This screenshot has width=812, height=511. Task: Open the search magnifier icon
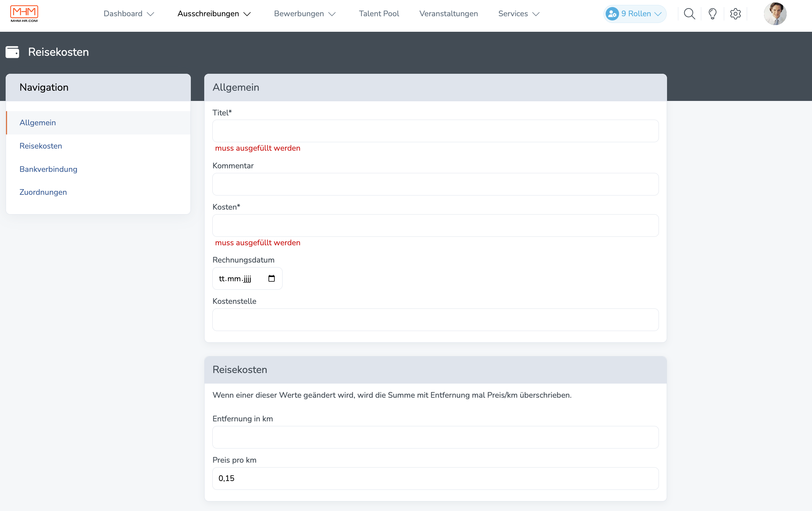(x=689, y=14)
